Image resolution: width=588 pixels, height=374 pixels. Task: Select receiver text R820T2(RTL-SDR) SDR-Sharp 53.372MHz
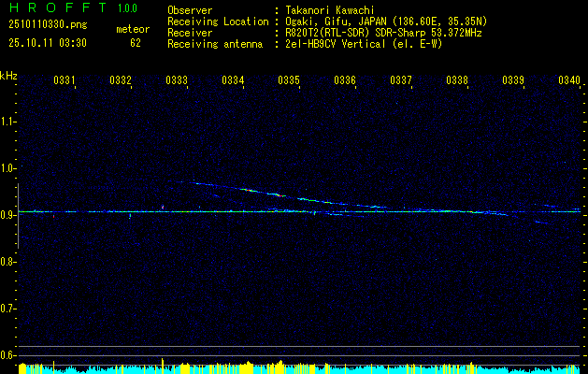point(383,33)
